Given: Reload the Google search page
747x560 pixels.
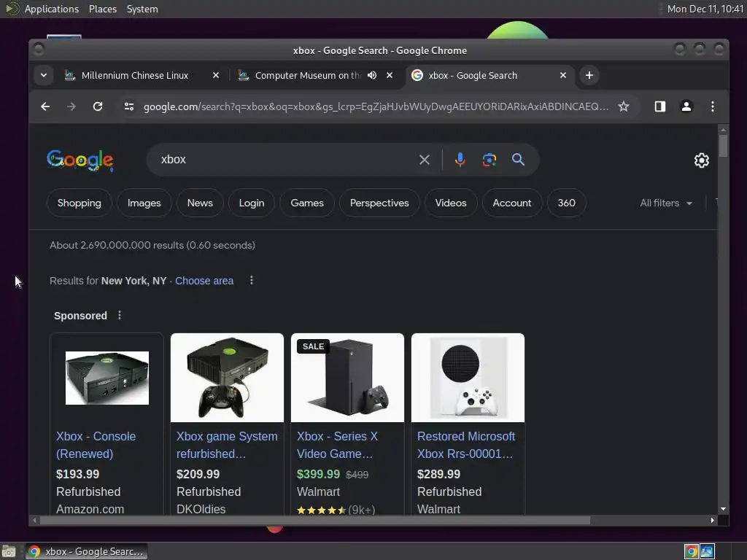Looking at the screenshot, I should [98, 106].
